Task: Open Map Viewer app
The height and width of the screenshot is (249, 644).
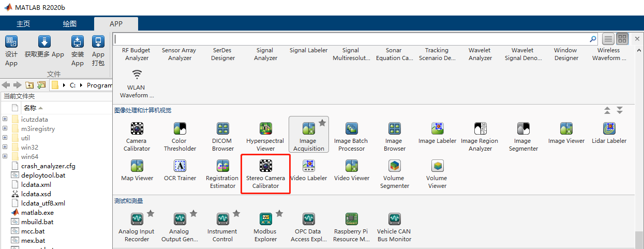Action: tap(137, 170)
